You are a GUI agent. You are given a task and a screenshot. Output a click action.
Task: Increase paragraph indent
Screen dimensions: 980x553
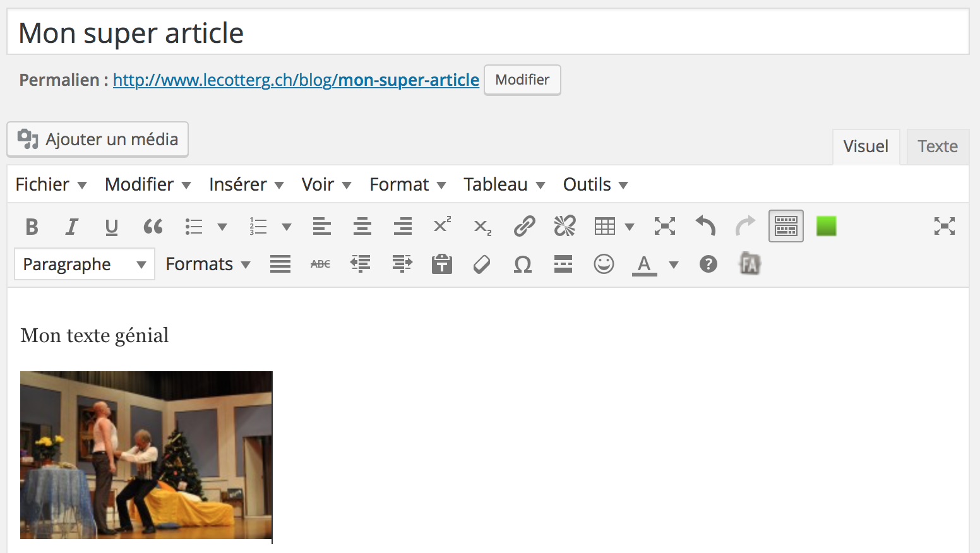point(402,264)
